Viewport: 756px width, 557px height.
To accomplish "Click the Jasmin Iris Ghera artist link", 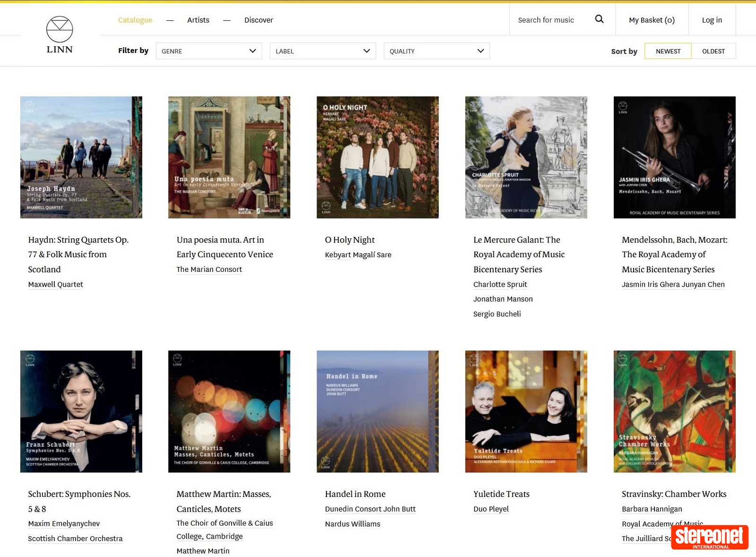I will [651, 284].
